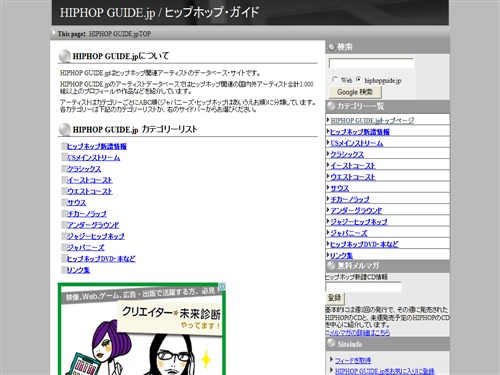Open sidebar クラシックス category link
The width and height of the screenshot is (500, 375).
point(347,154)
